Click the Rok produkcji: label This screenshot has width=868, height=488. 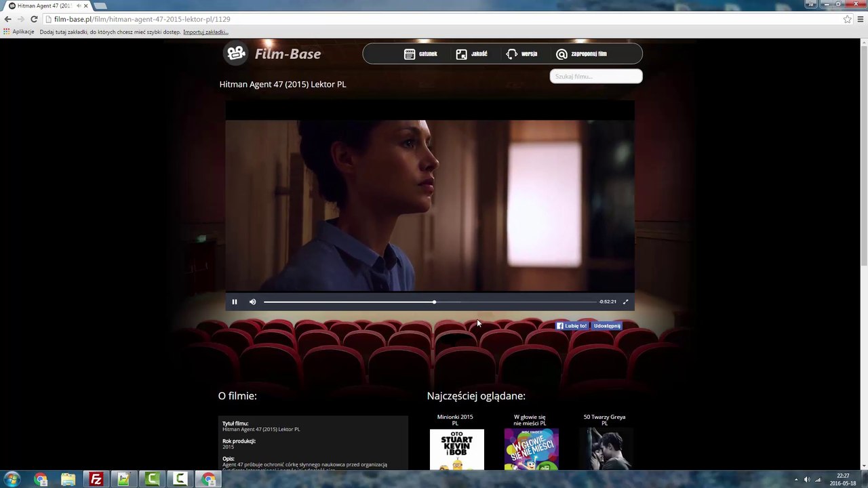(239, 441)
